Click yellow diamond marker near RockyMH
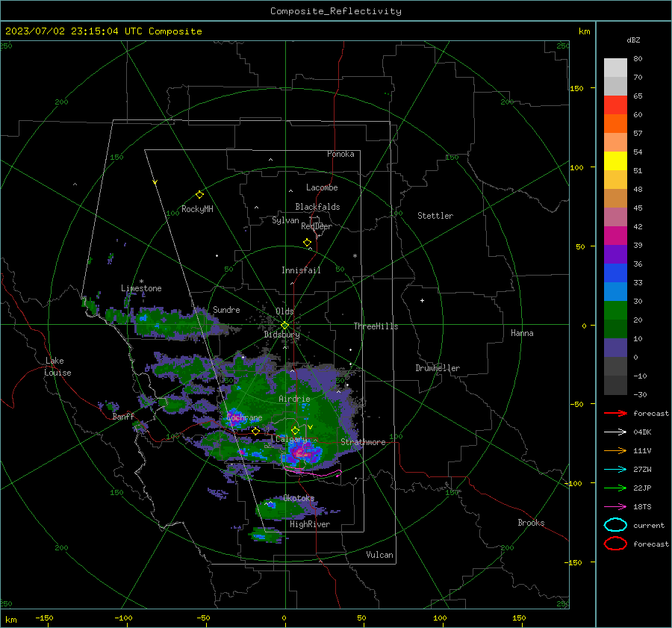672x628 pixels. (199, 195)
